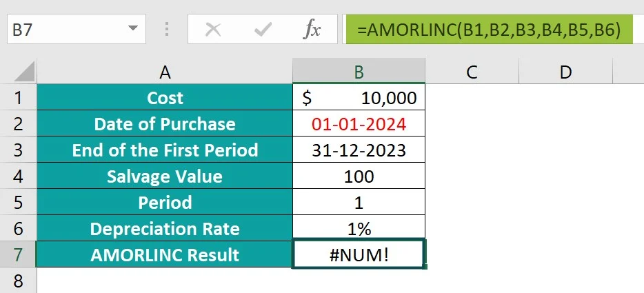This screenshot has width=644, height=293.
Task: Click the "Depreciation Rate" label cell
Action: coord(165,228)
